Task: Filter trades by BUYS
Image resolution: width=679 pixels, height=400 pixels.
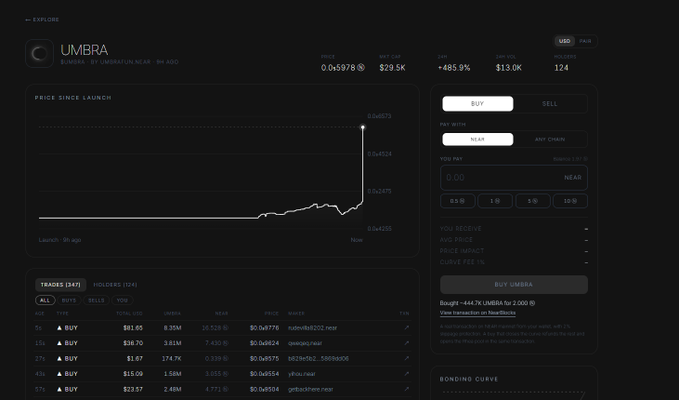Action: (x=69, y=300)
